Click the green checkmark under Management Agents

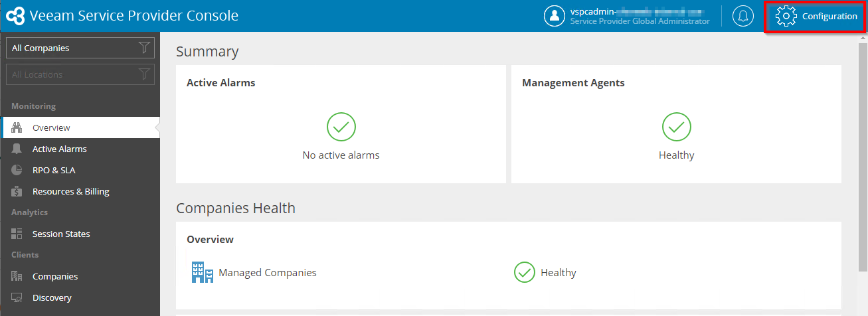tap(677, 126)
